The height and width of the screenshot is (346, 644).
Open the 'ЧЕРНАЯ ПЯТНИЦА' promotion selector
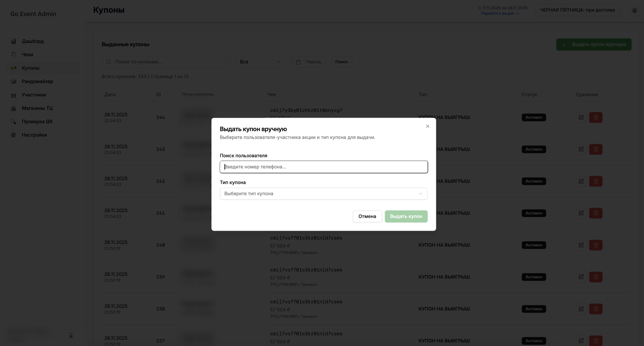click(578, 10)
